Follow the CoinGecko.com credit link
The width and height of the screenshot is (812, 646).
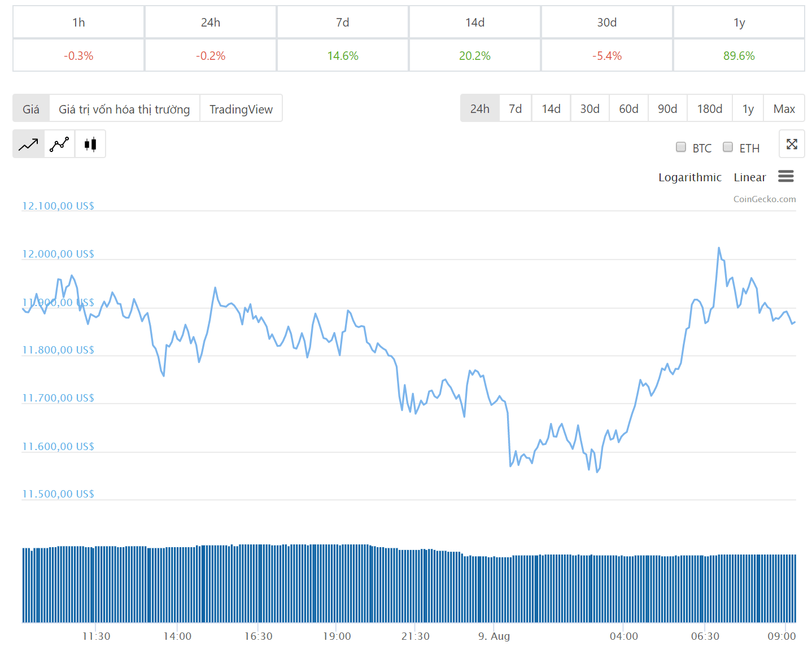[x=765, y=199]
